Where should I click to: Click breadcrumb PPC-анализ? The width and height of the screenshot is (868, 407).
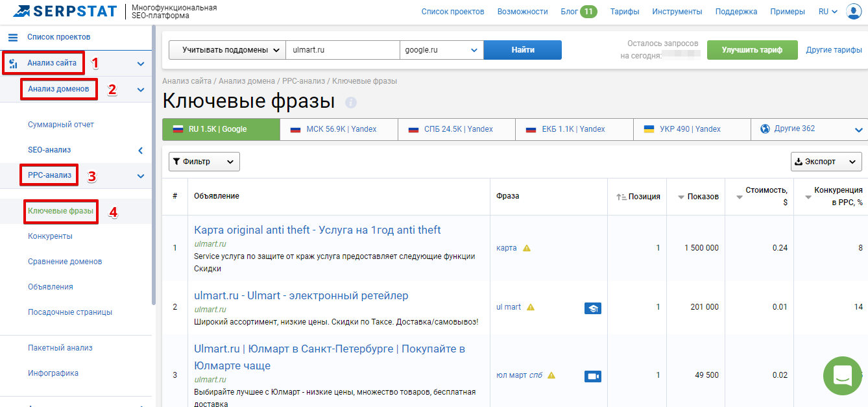304,81
